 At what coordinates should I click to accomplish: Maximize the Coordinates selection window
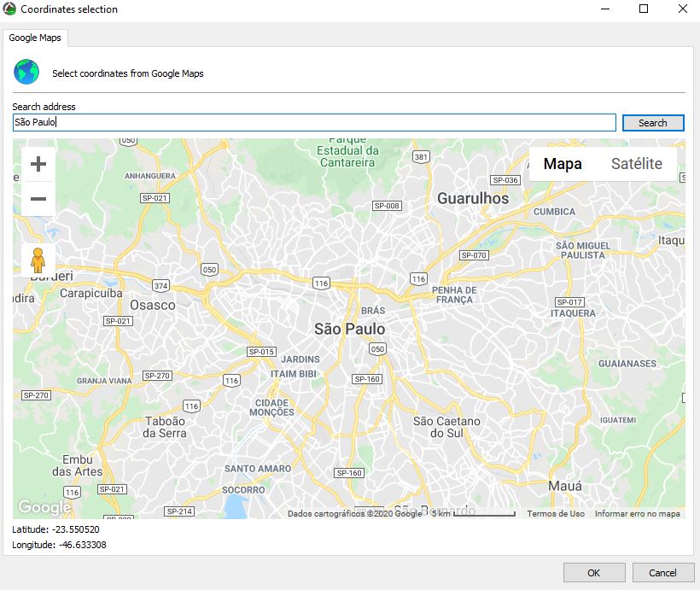644,9
